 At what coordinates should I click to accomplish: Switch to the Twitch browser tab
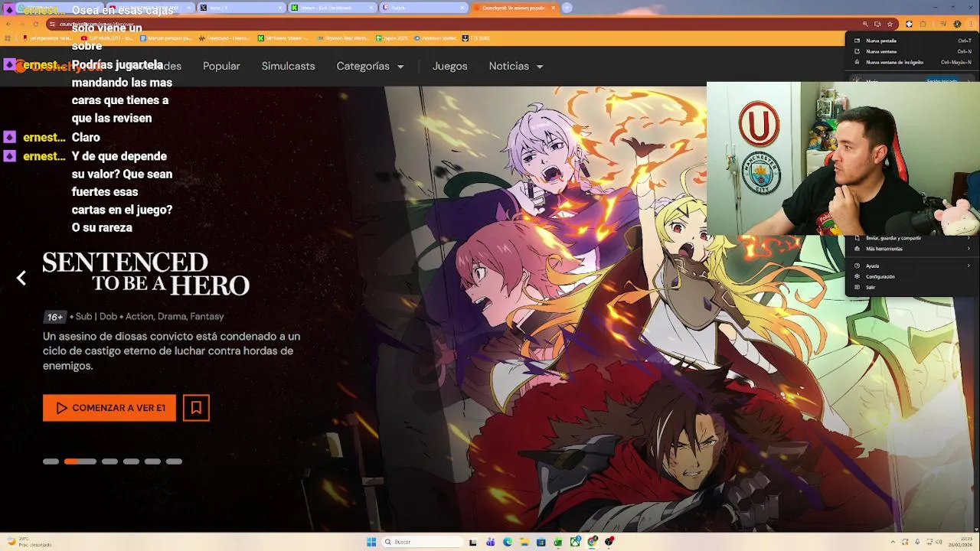(423, 8)
